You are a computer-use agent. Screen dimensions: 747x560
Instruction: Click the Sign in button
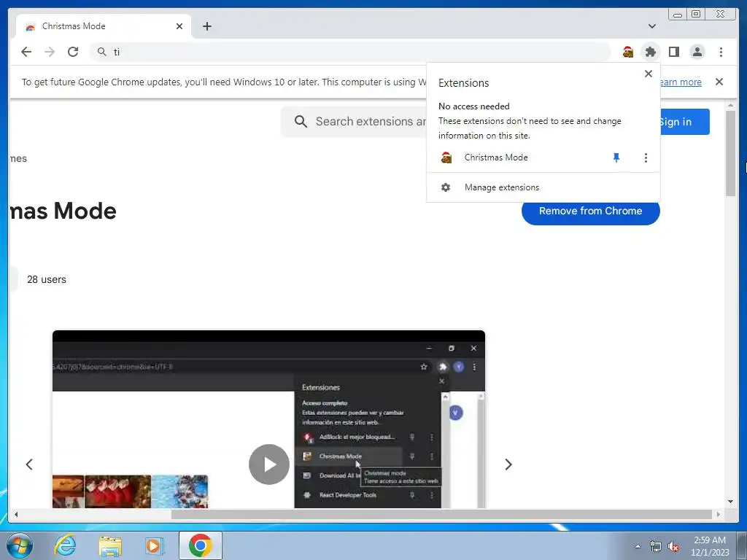[684, 122]
